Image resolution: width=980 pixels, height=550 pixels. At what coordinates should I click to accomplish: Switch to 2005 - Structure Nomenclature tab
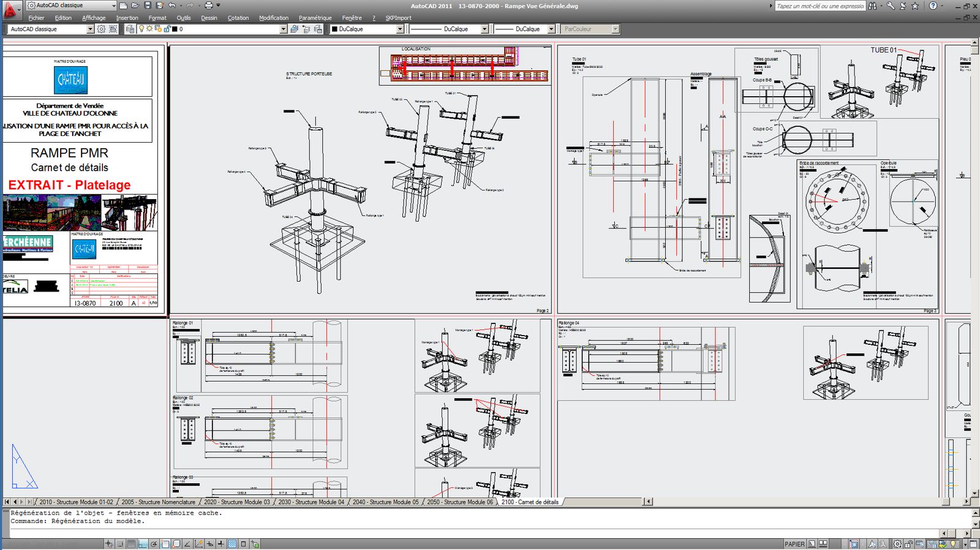point(158,502)
